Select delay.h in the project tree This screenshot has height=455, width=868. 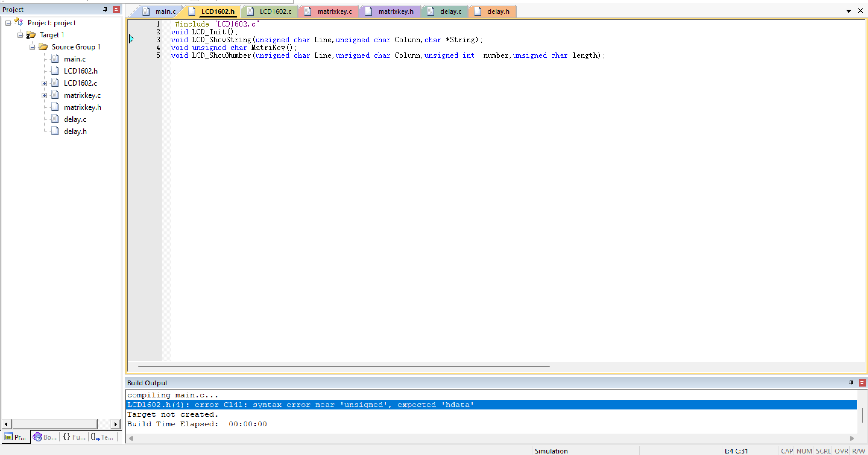point(75,131)
